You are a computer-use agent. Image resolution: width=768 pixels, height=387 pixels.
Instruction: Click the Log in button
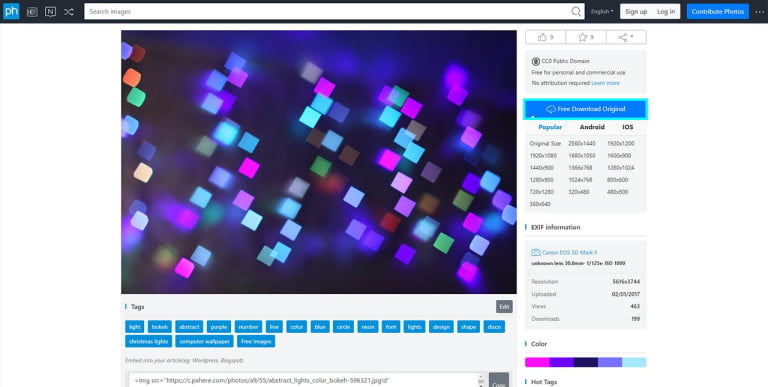[666, 12]
